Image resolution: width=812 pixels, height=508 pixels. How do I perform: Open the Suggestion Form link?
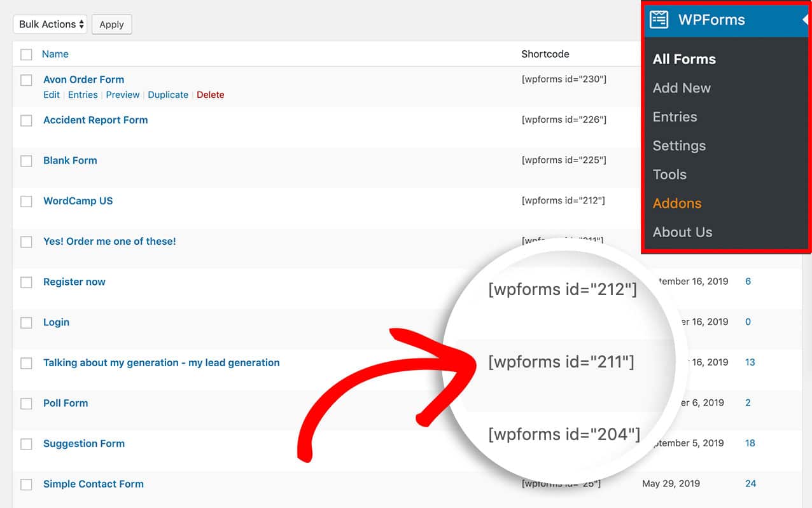pos(84,444)
